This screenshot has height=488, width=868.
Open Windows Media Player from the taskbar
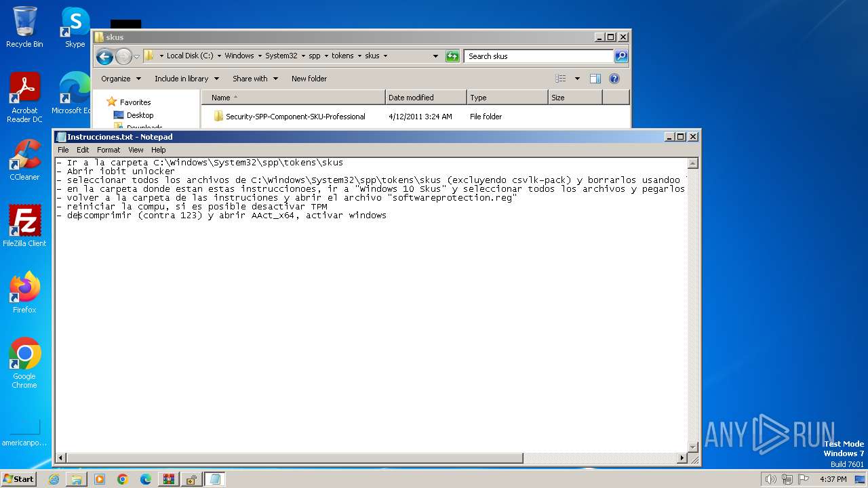[x=100, y=479]
